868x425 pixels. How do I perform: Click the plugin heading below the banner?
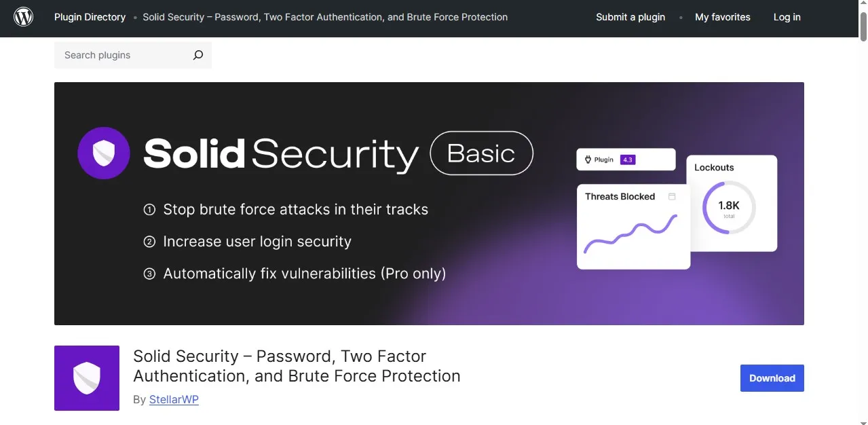297,366
